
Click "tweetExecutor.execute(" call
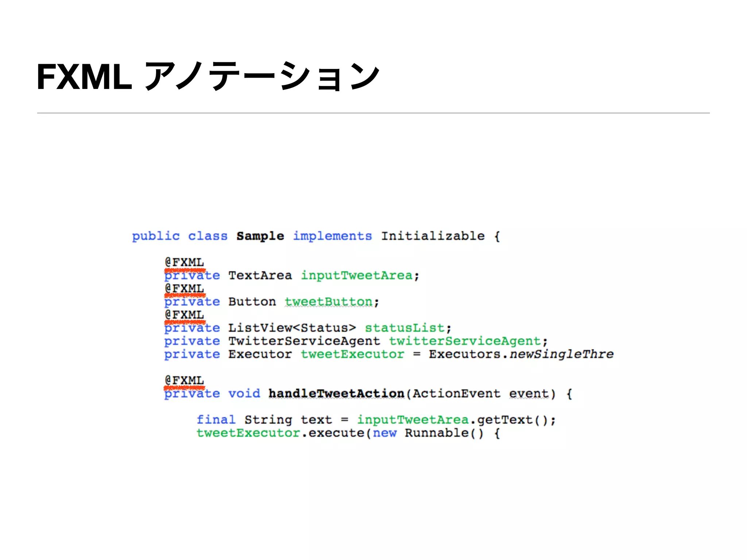tap(284, 433)
